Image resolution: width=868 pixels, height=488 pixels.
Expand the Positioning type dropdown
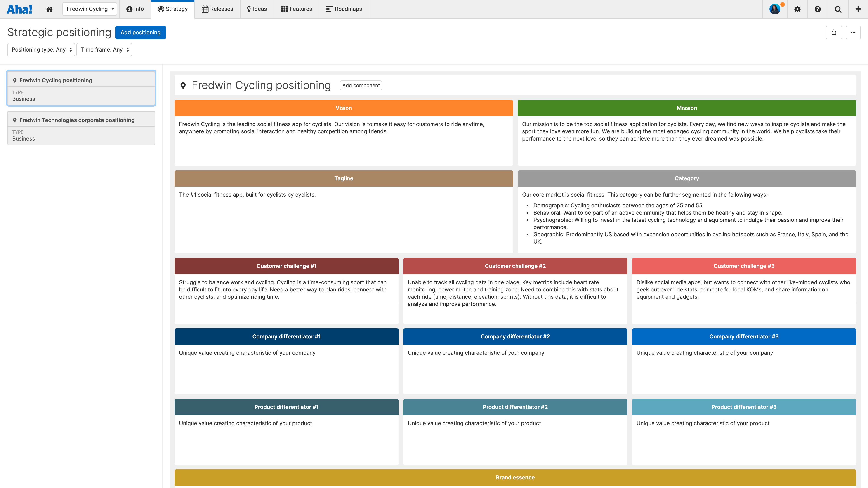40,49
